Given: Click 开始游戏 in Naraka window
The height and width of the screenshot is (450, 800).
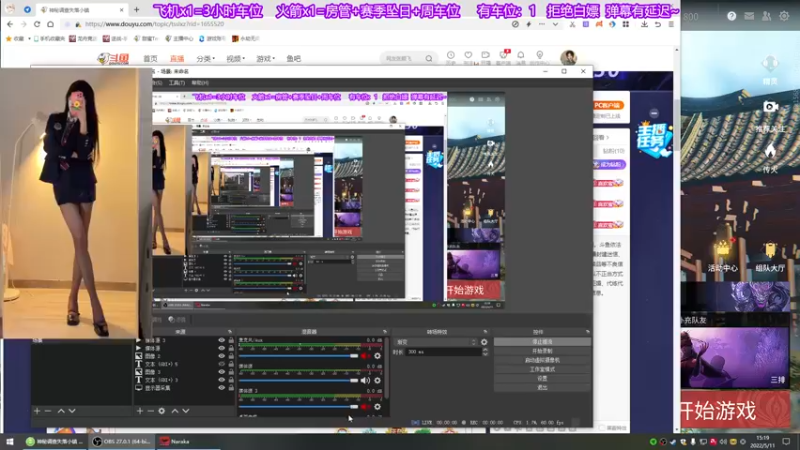Looking at the screenshot, I should (735, 410).
